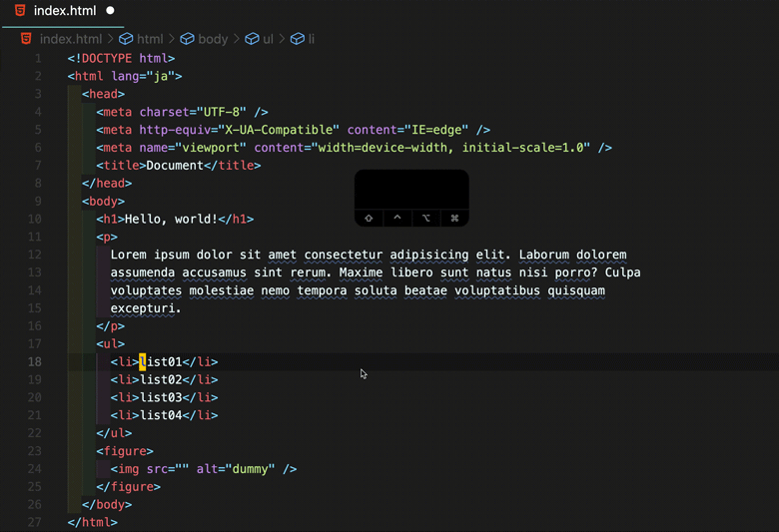Click the "UTF-8" charset value
This screenshot has height=532, width=779.
click(222, 112)
